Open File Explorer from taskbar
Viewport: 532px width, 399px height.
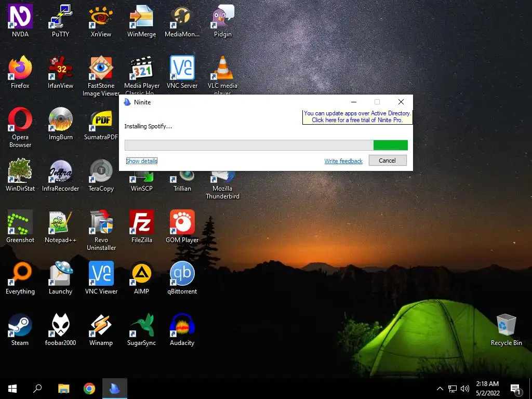63,389
